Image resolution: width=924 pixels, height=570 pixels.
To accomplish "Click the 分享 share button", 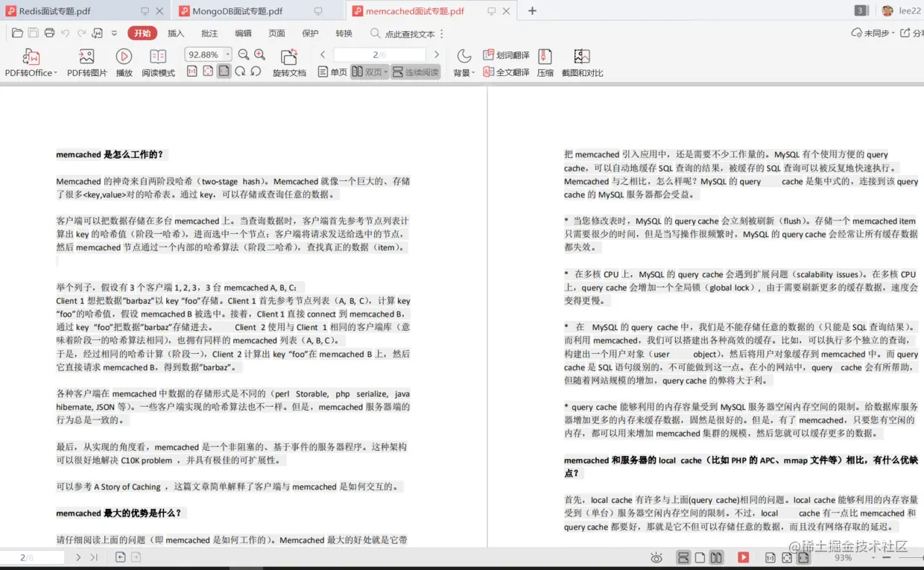I will point(912,34).
